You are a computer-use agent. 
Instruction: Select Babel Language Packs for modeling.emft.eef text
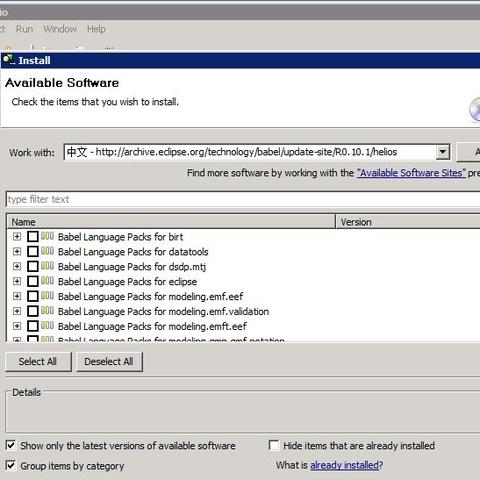point(152,326)
